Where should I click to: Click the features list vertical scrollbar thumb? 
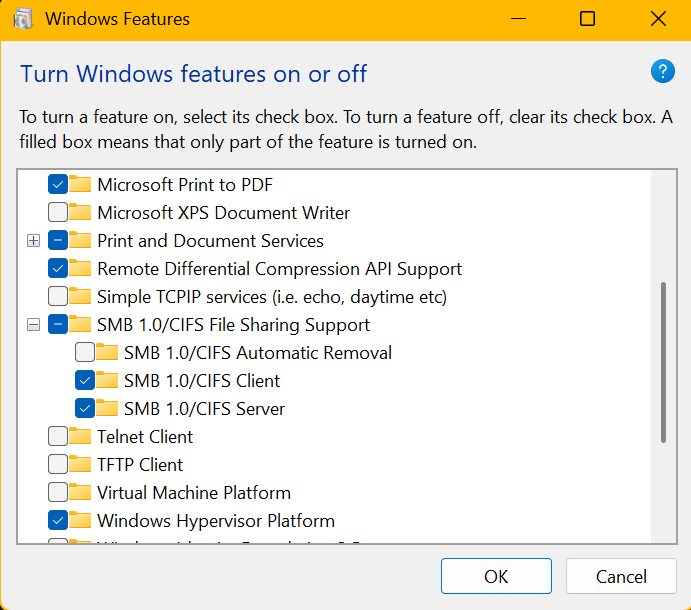click(x=663, y=362)
